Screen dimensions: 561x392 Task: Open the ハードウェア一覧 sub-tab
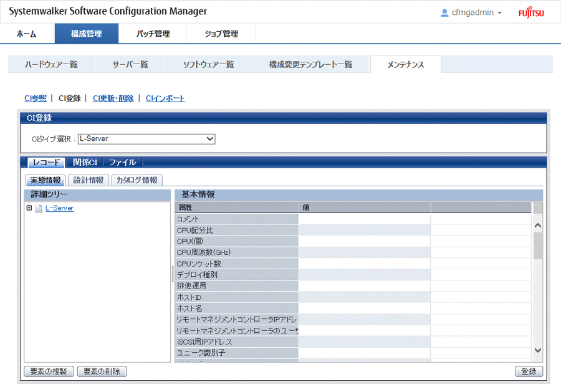tap(51, 64)
